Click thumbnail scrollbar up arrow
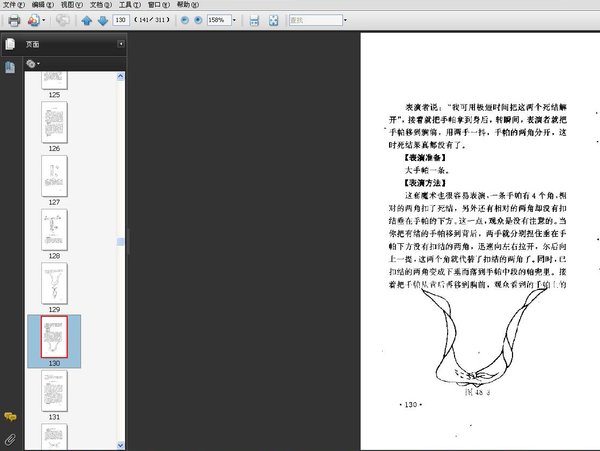The height and width of the screenshot is (451, 600). pyautogui.click(x=121, y=76)
